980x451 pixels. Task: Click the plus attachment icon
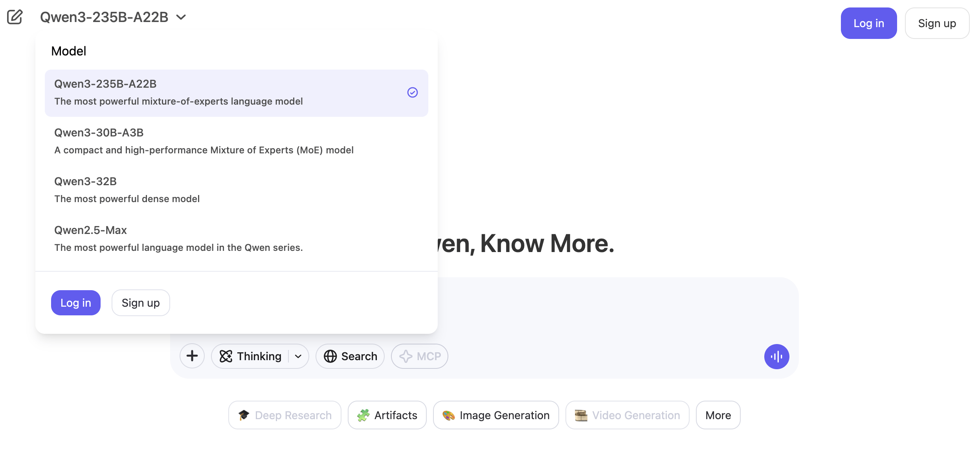click(192, 356)
